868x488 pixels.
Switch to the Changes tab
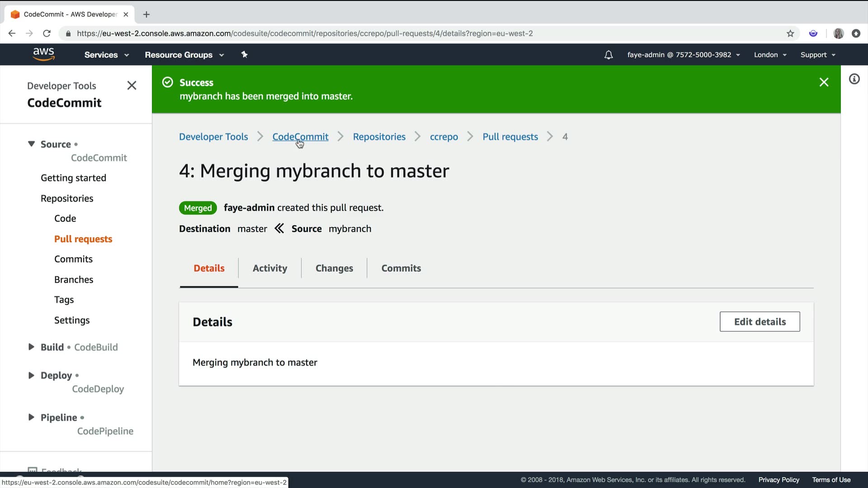click(334, 268)
